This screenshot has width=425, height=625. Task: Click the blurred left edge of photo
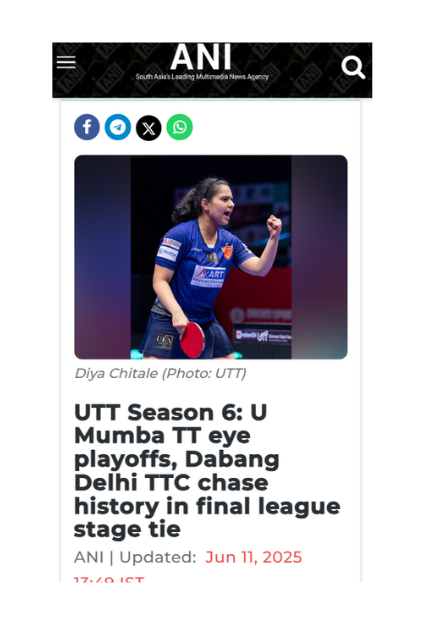coord(103,257)
